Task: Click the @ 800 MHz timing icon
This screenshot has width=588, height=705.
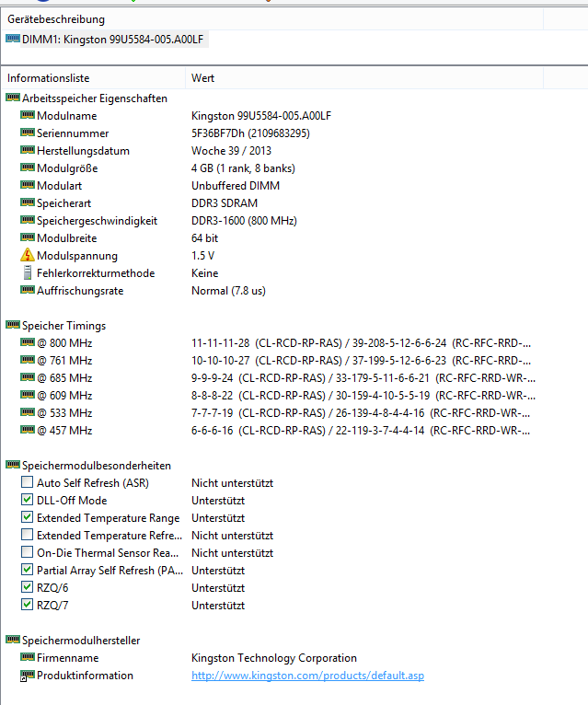Action: (x=28, y=342)
